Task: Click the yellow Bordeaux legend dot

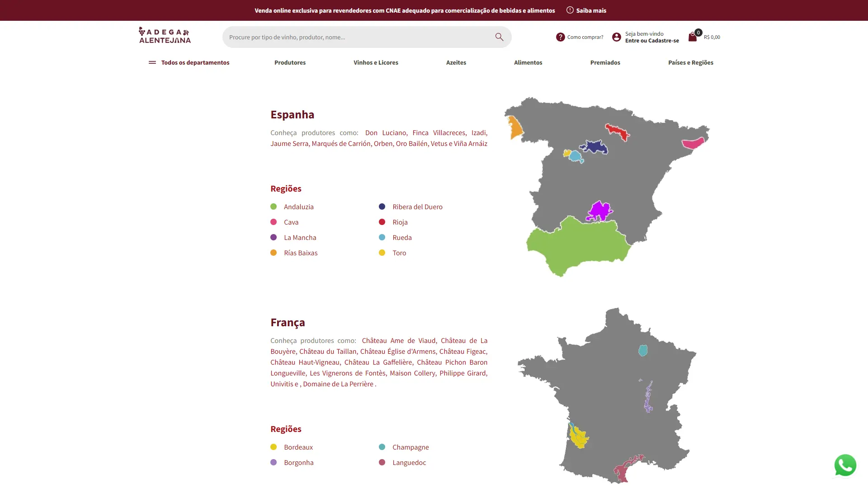Action: pyautogui.click(x=274, y=447)
